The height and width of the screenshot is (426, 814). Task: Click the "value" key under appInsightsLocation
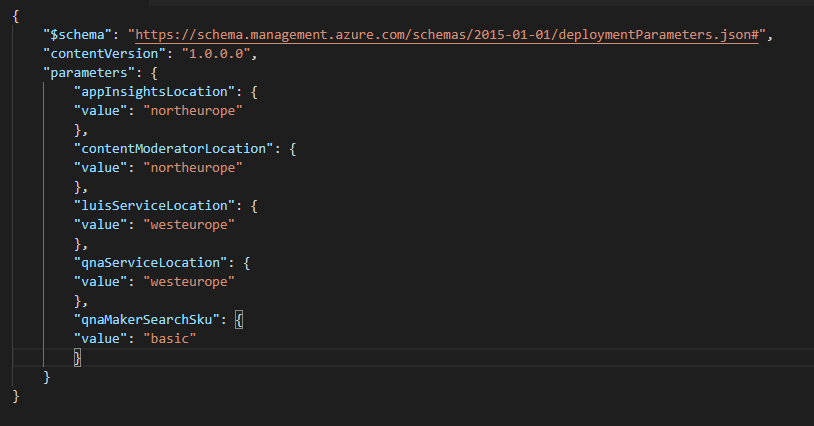101,111
